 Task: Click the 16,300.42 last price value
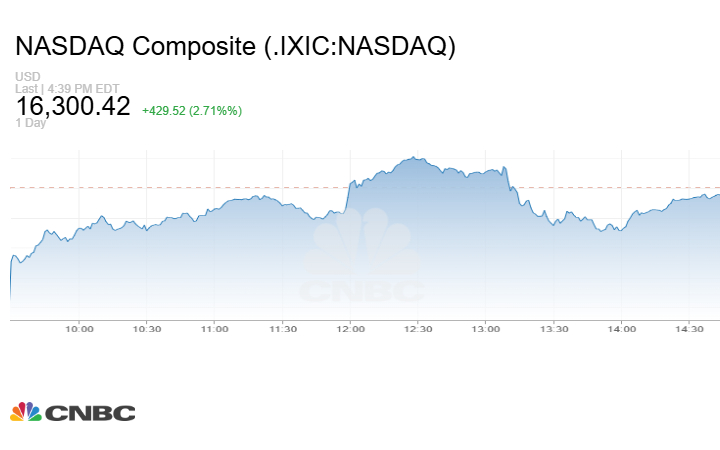[73, 106]
